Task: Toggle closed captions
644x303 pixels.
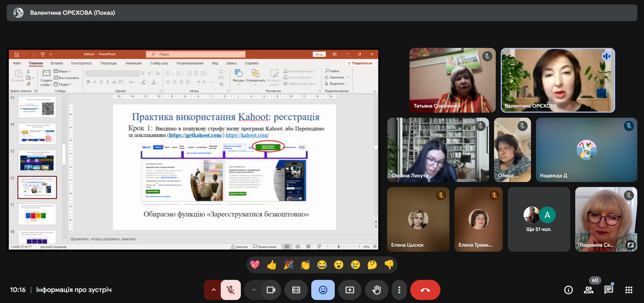Action: pyautogui.click(x=296, y=290)
